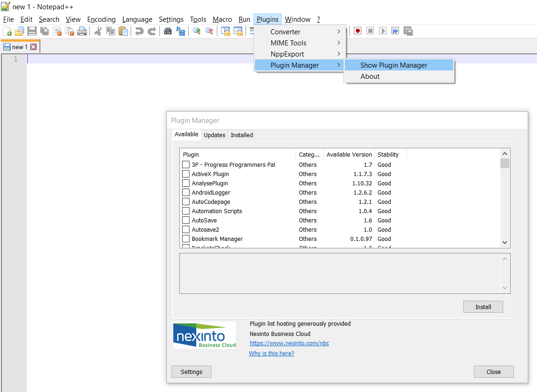Play the recorded macro icon
The width and height of the screenshot is (537, 392).
click(382, 31)
